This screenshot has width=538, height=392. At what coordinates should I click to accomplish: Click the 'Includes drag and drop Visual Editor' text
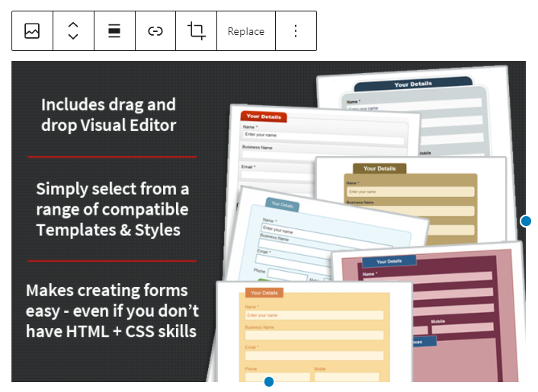coord(108,115)
